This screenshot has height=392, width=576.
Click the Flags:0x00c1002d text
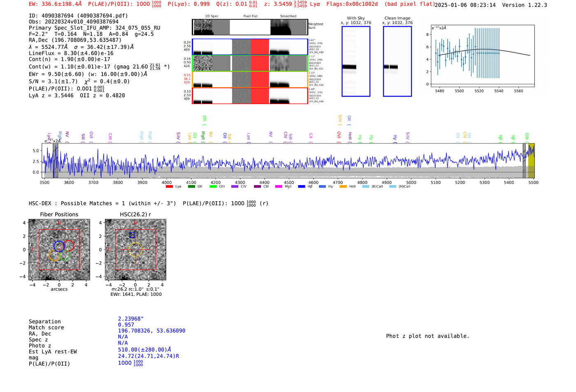(x=352, y=4)
